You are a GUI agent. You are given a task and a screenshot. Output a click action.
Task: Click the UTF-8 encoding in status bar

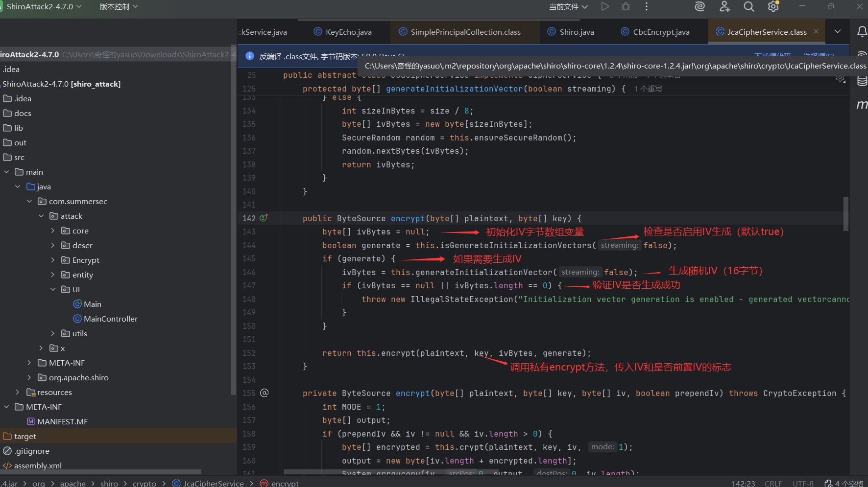click(x=803, y=483)
